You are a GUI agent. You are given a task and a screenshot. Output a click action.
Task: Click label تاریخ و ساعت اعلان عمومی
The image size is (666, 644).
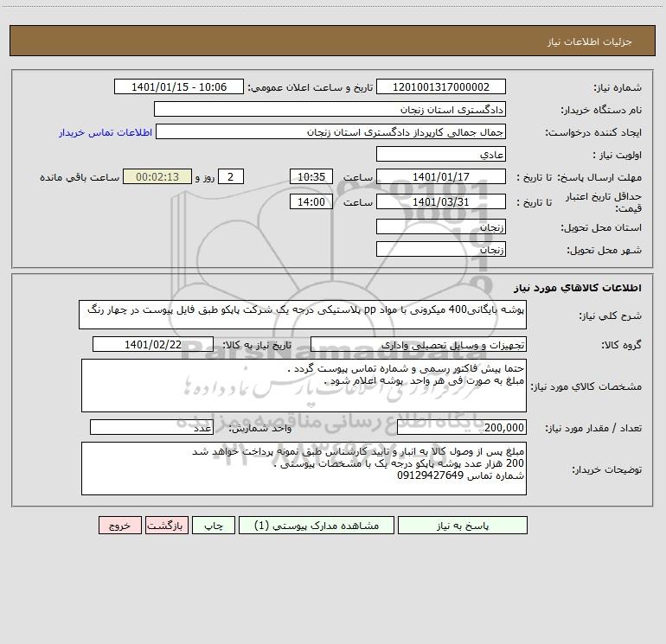tap(310, 87)
